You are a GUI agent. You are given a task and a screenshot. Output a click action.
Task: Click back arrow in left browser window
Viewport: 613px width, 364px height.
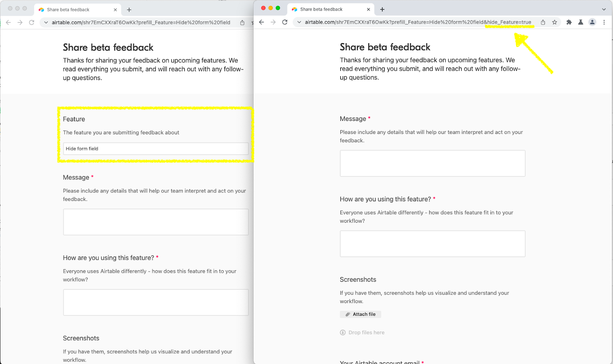8,23
